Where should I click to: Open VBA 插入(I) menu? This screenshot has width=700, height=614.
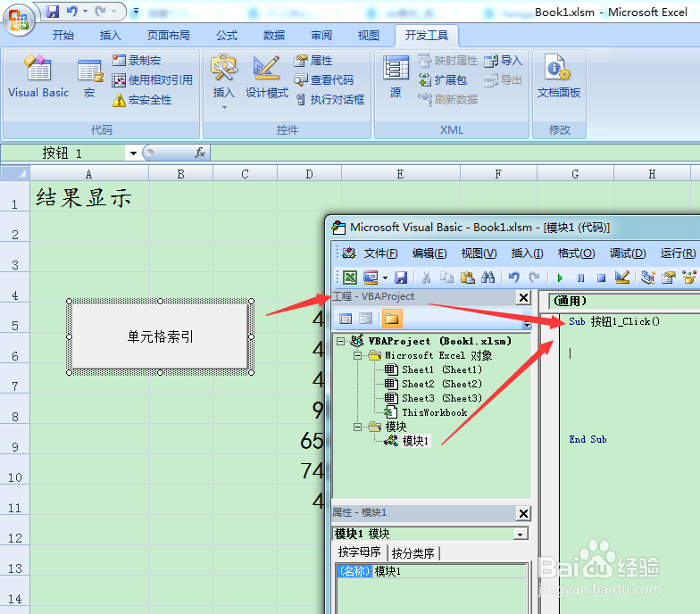click(527, 253)
